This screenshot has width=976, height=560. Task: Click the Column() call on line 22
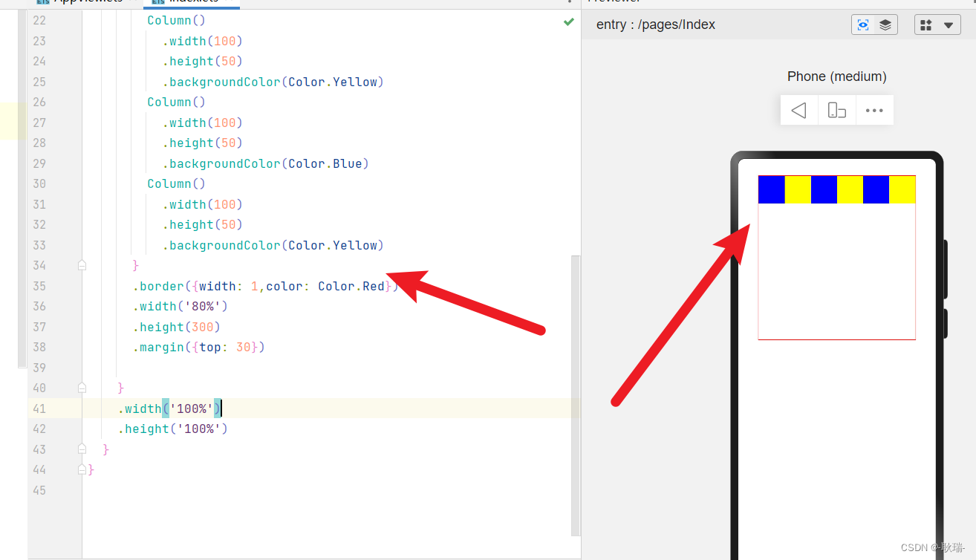point(177,20)
